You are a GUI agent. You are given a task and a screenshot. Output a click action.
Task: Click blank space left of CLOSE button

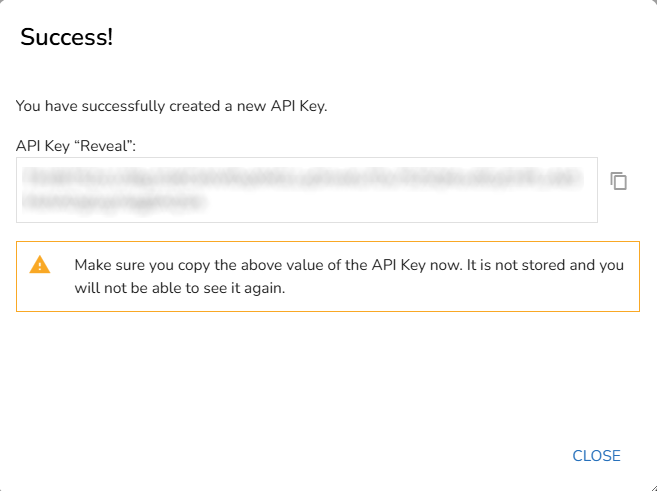pos(400,456)
